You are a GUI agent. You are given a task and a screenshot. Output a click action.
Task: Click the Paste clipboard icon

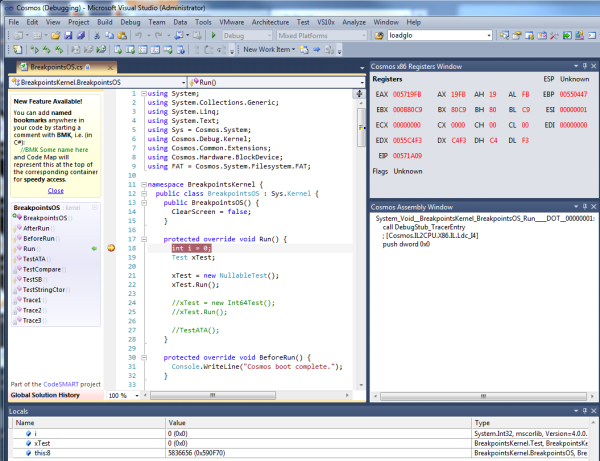[x=122, y=36]
